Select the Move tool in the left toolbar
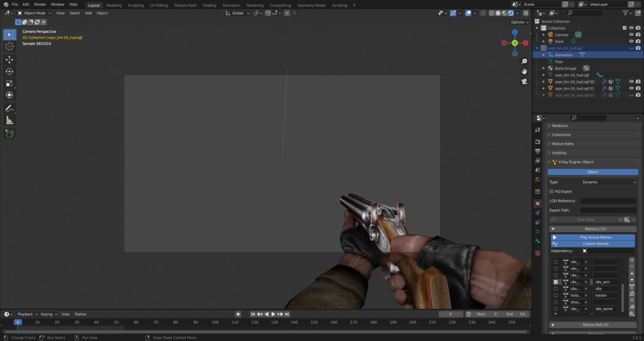This screenshot has width=644, height=341. (9, 59)
